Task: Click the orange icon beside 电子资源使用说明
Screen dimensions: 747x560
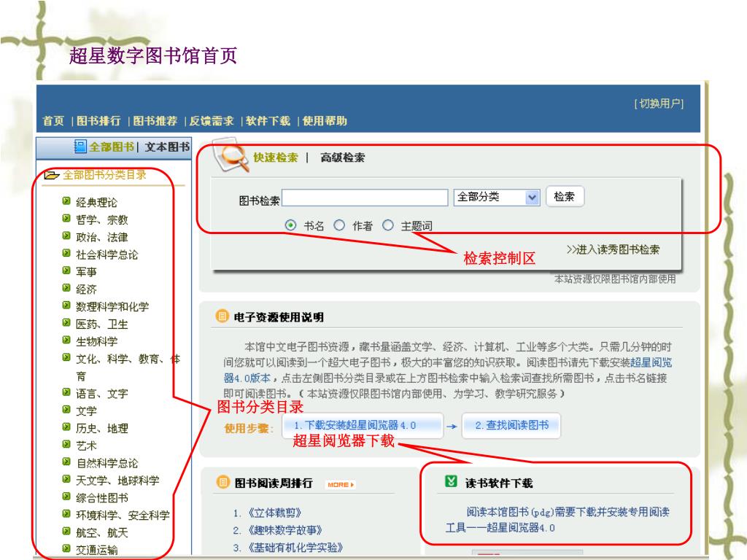Action: point(222,316)
